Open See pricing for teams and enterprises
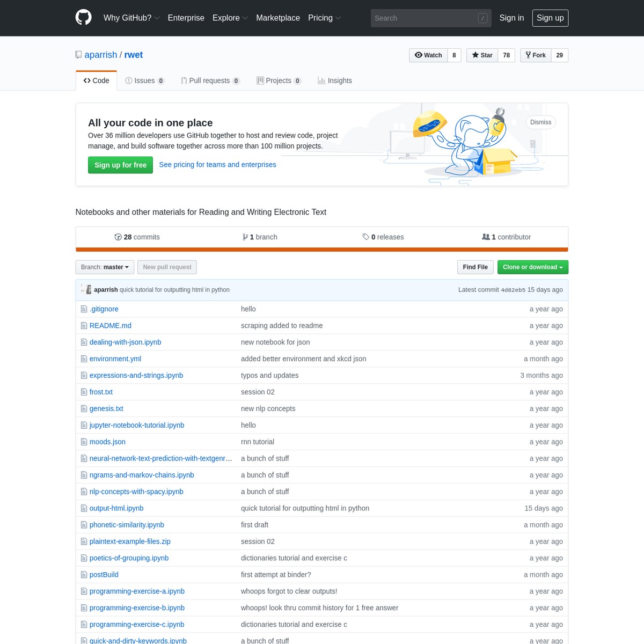The width and height of the screenshot is (644, 644). pyautogui.click(x=217, y=165)
